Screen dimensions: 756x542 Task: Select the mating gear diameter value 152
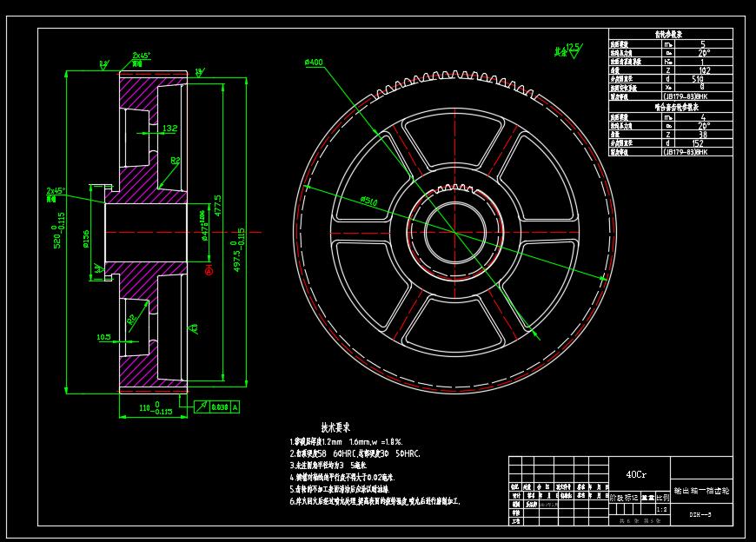pyautogui.click(x=698, y=143)
